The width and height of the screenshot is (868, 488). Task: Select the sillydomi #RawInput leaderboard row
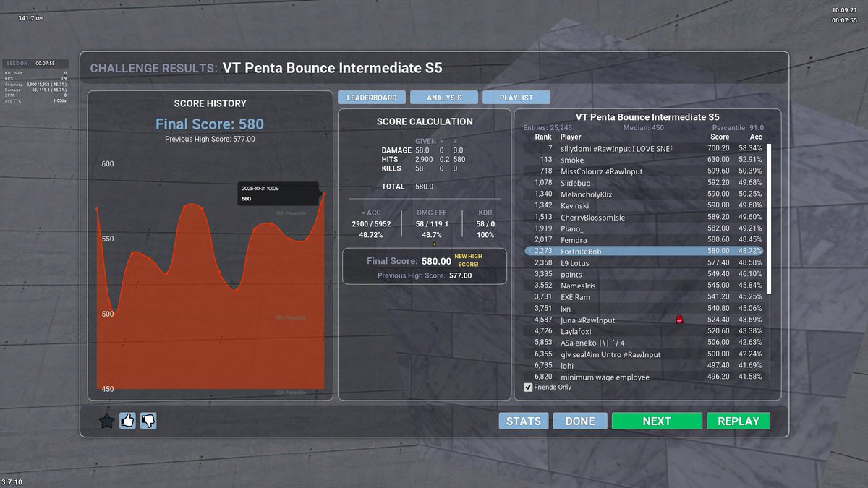coord(644,148)
